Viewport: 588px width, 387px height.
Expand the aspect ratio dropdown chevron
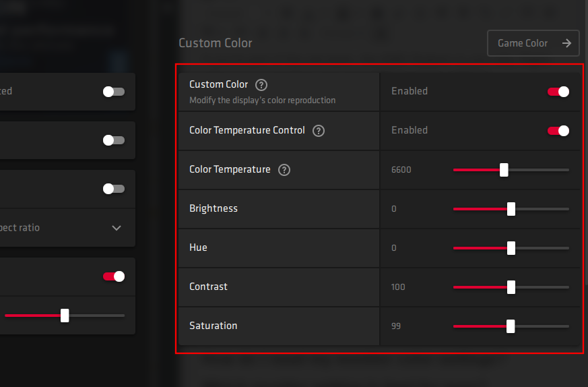(x=117, y=228)
